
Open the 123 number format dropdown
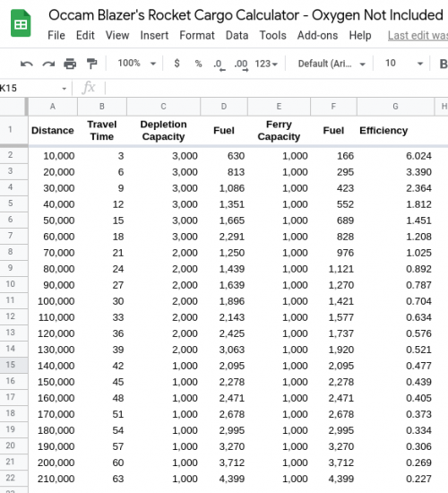pyautogui.click(x=266, y=64)
